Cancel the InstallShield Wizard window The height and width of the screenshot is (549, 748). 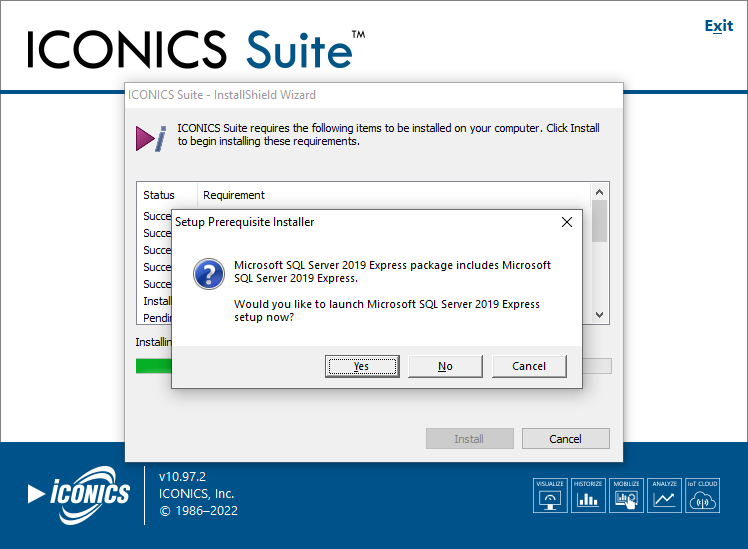[x=565, y=438]
